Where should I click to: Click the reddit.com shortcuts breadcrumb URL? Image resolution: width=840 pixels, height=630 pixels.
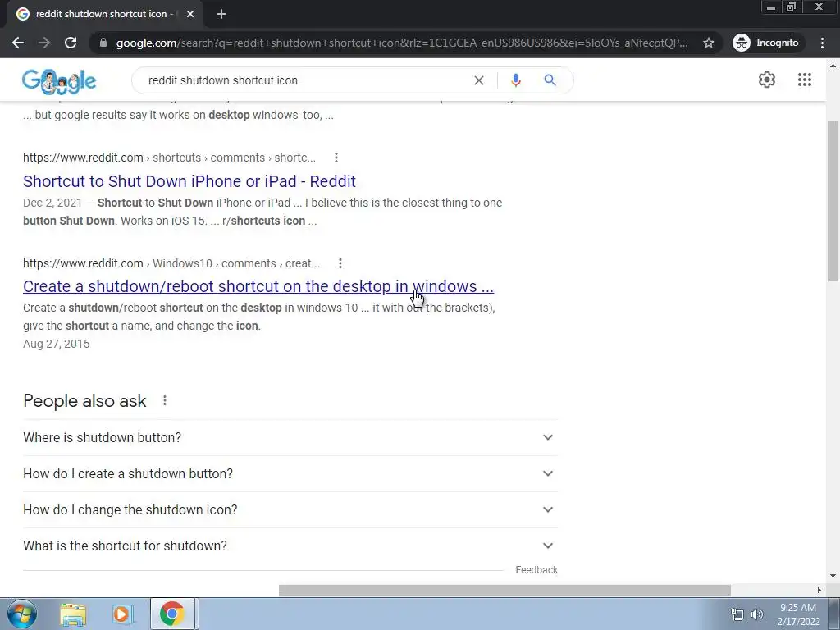169,157
